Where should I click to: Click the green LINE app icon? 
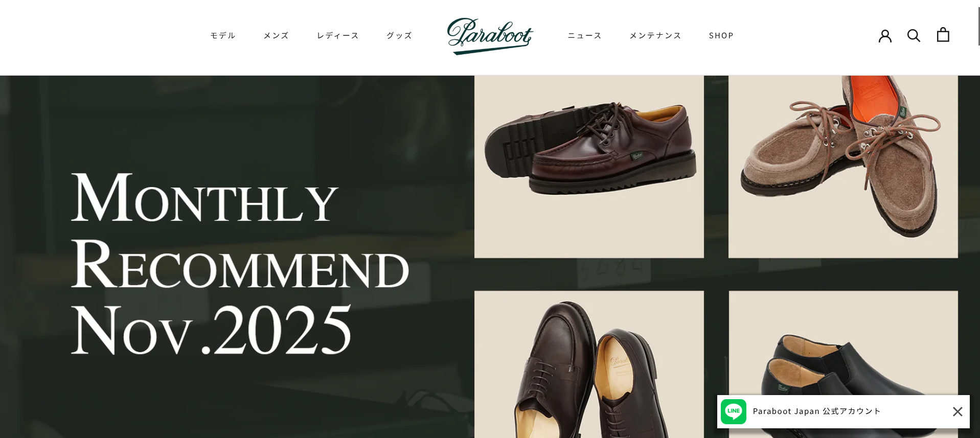click(734, 411)
